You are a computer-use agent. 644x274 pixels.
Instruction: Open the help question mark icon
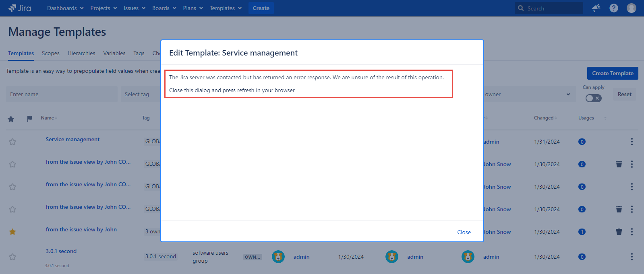click(x=614, y=8)
